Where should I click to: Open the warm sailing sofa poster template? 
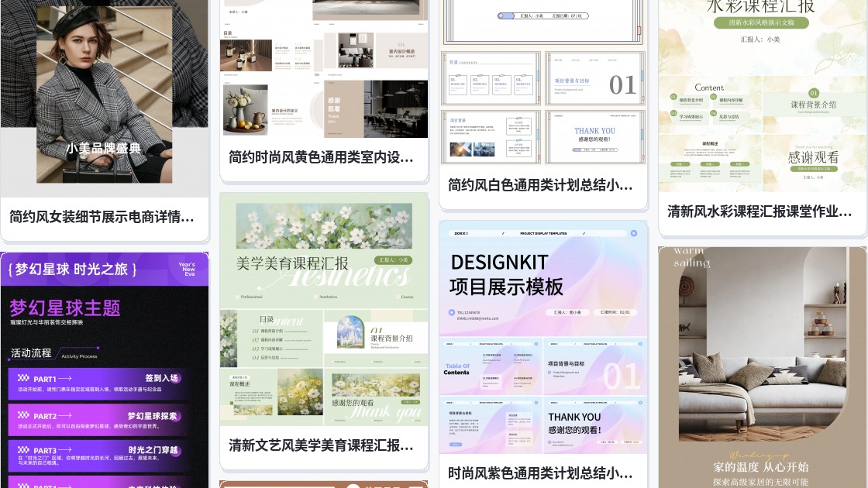(763, 367)
